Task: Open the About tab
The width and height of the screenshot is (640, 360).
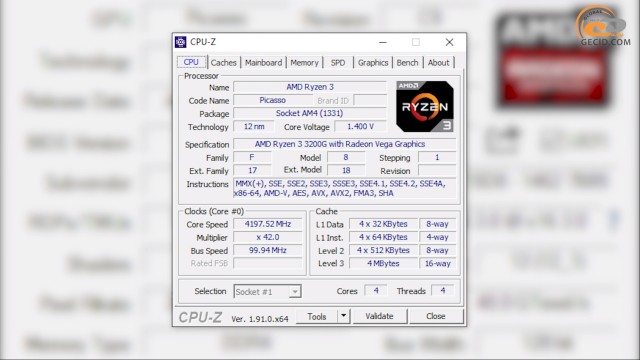Action: [438, 62]
